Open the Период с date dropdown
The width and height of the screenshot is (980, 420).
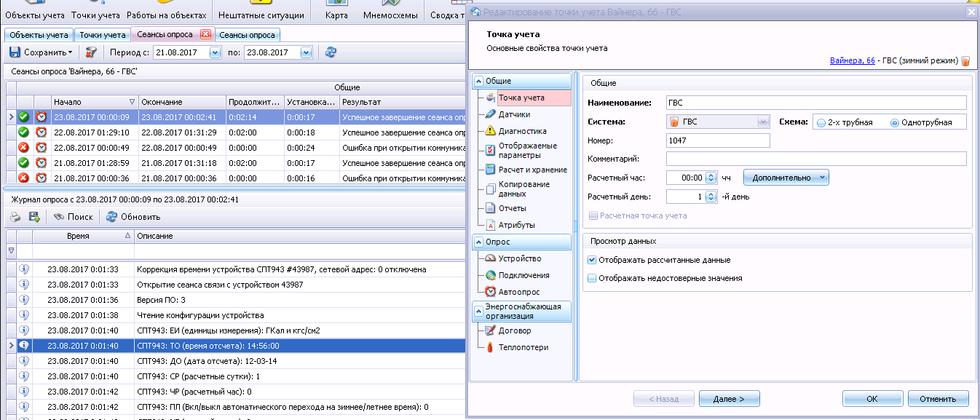point(215,52)
